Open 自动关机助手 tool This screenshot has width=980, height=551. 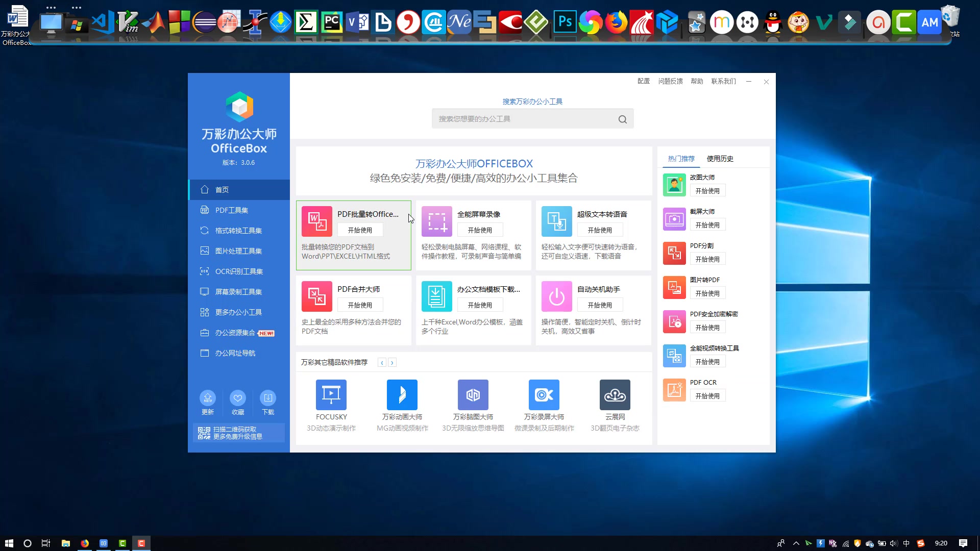599,305
